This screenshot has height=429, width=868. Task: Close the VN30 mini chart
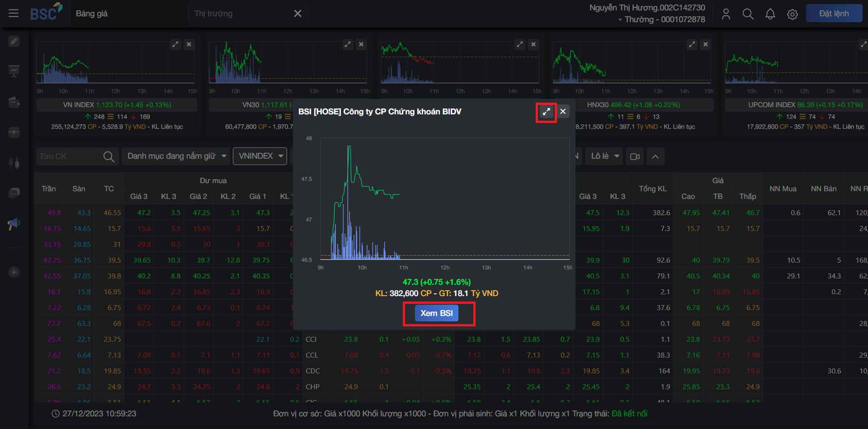361,44
